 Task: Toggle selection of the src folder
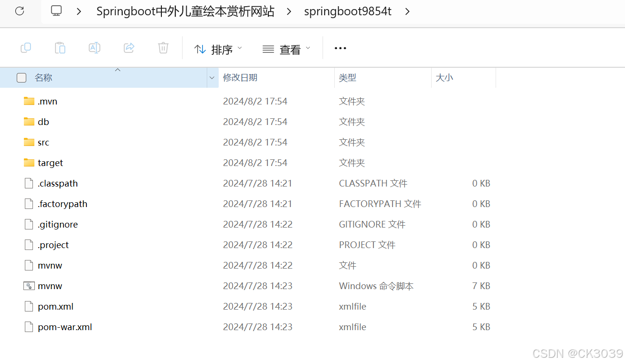click(x=43, y=142)
